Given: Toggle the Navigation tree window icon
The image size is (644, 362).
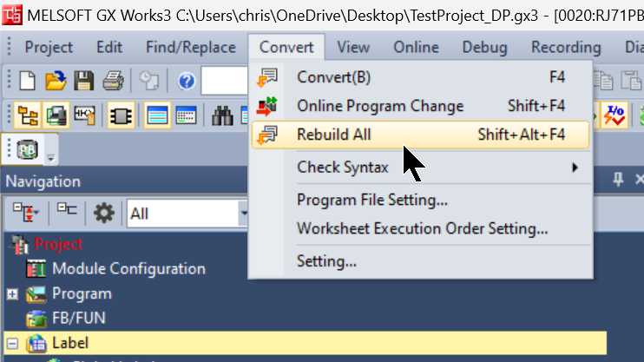Looking at the screenshot, I should tap(27, 115).
